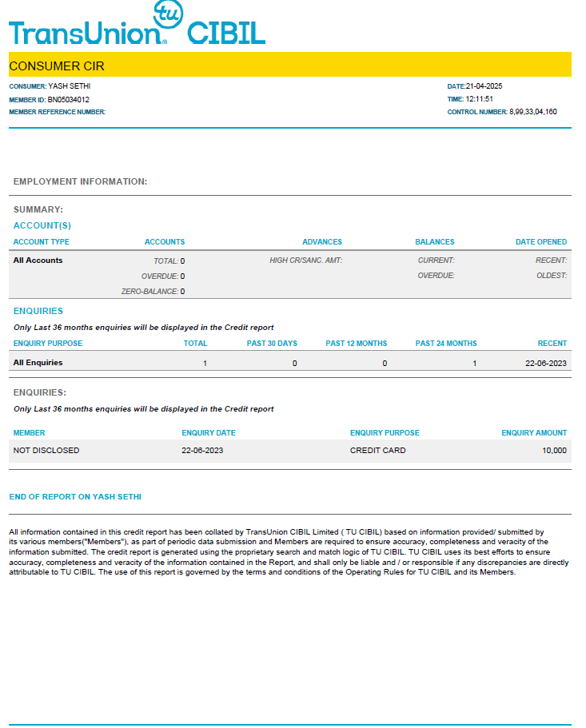
Task: Select the consumer name YASH SETHI
Action: pos(70,86)
